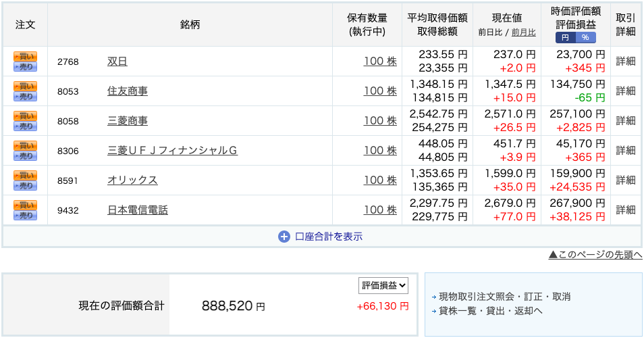Click the 1,599.0 円 current price
644x340 pixels.
[510, 174]
